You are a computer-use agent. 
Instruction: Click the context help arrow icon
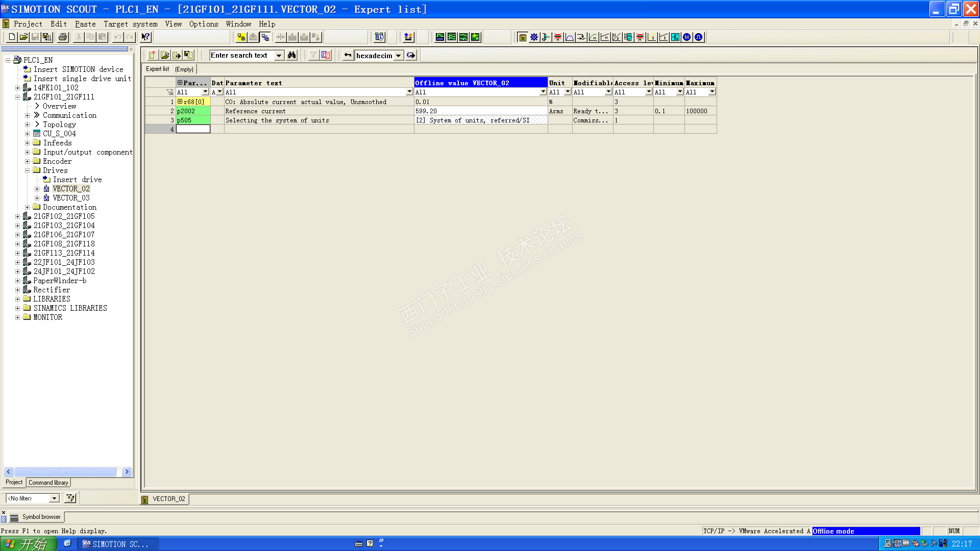[x=145, y=37]
